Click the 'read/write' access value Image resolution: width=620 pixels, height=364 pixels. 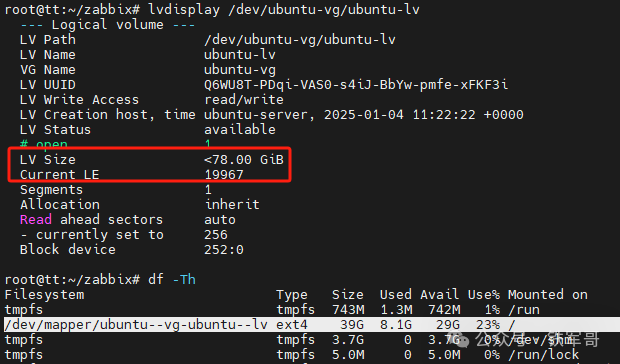(244, 100)
